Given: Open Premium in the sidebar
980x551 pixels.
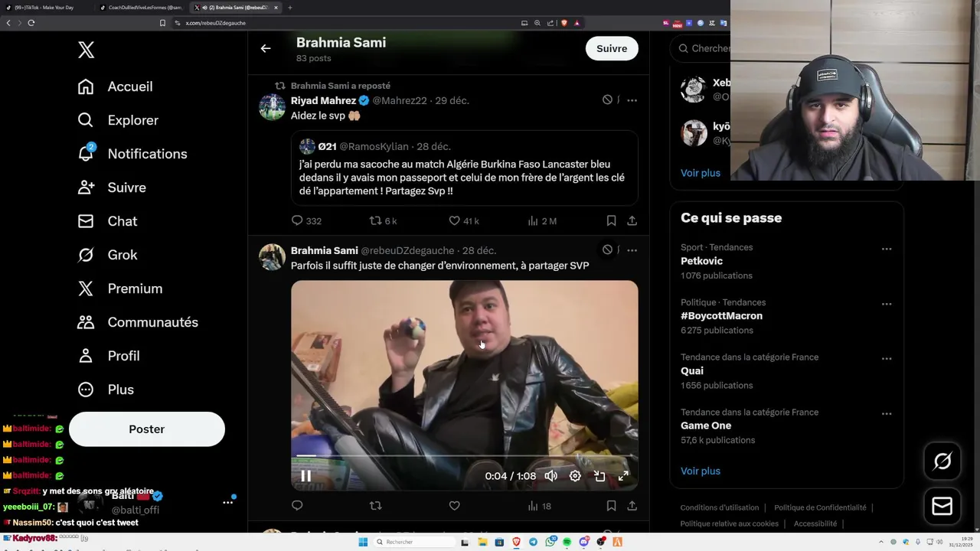Looking at the screenshot, I should click(120, 289).
